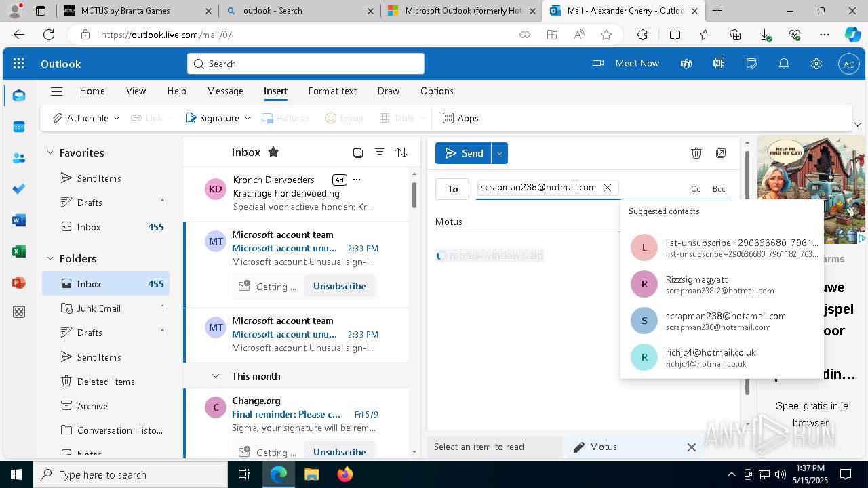Collapse the This month group

pos(216,376)
